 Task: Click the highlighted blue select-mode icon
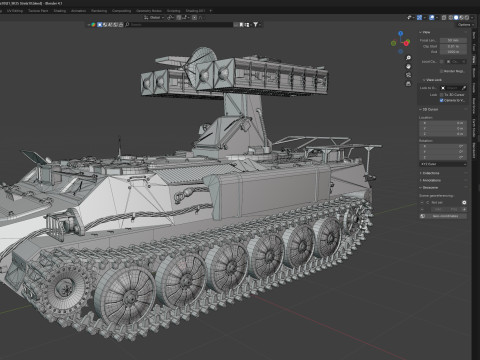click(99, 24)
